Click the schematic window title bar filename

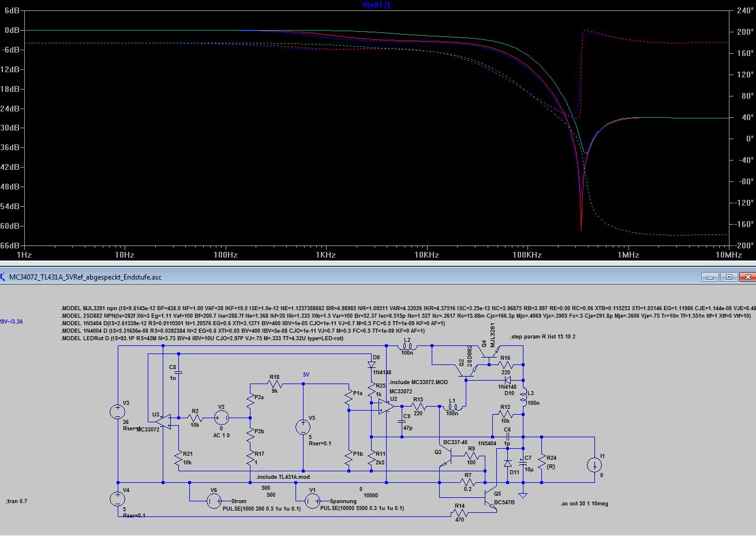point(85,277)
